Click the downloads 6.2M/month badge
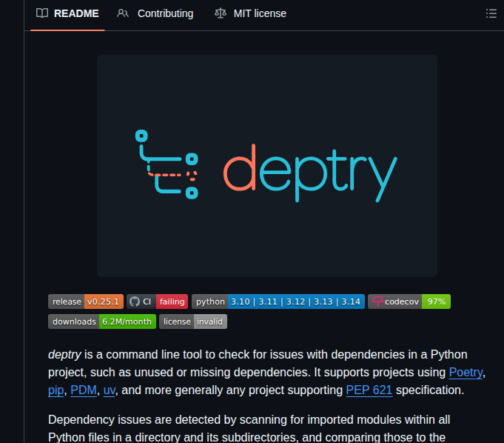This screenshot has width=504, height=443. (x=102, y=322)
